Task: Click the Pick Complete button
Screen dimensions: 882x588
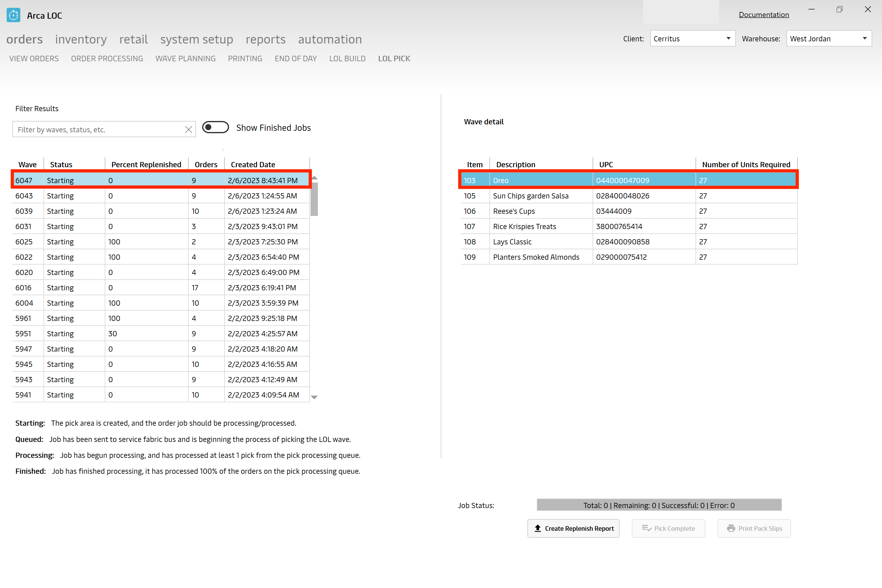Action: [668, 528]
